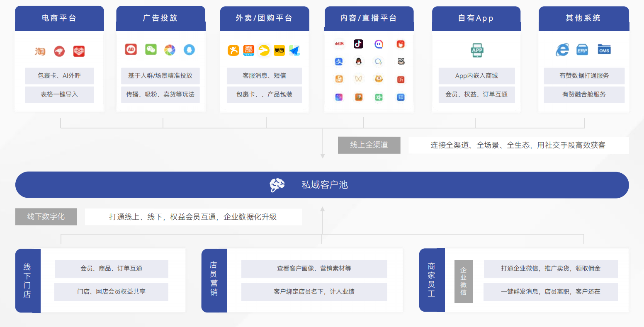
Task: Click the 一键群发消息，店员离职，客户还在 box
Action: [x=551, y=292]
